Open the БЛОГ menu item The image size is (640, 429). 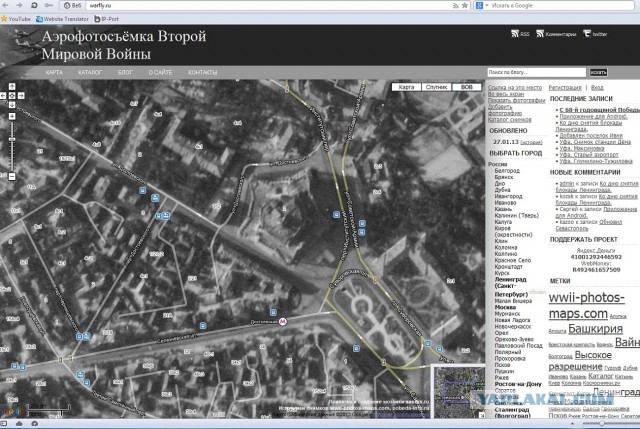click(125, 73)
